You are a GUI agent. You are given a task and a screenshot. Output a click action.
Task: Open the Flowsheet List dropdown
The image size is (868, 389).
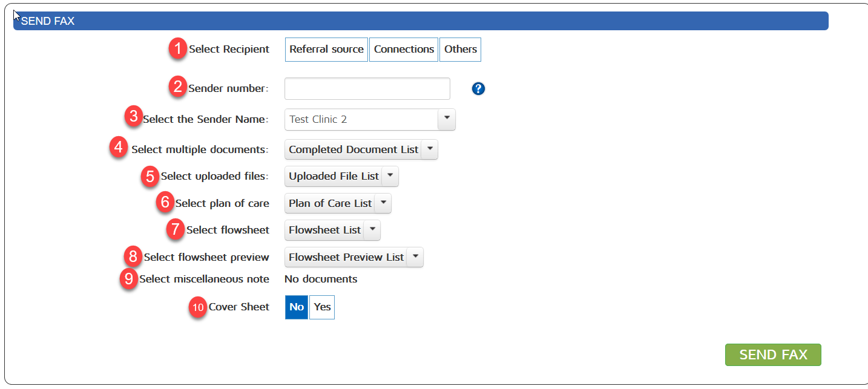click(x=372, y=230)
